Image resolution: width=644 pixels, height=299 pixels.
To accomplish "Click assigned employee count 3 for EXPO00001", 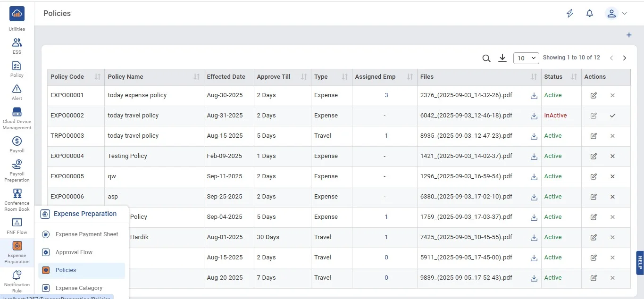I will [x=386, y=95].
